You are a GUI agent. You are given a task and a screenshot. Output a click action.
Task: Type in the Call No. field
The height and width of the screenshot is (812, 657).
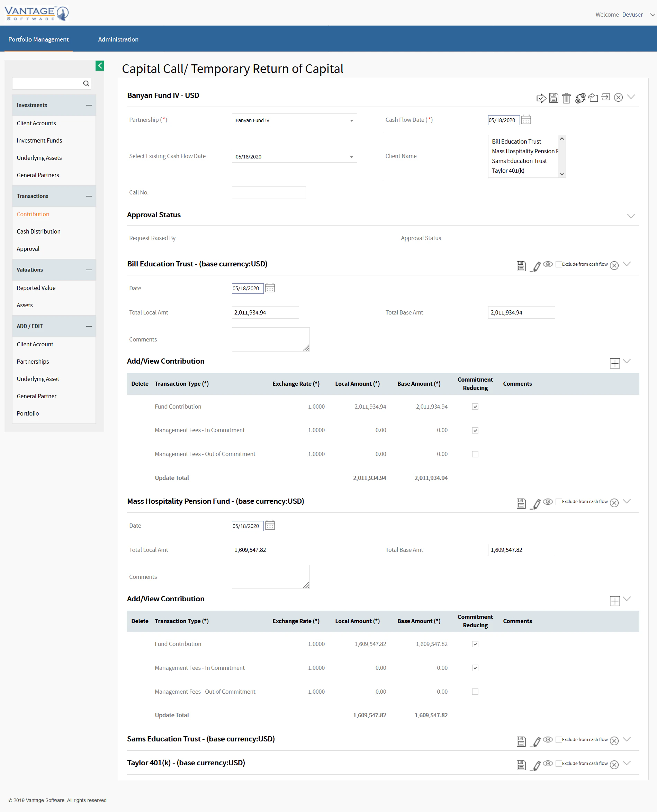pyautogui.click(x=268, y=192)
